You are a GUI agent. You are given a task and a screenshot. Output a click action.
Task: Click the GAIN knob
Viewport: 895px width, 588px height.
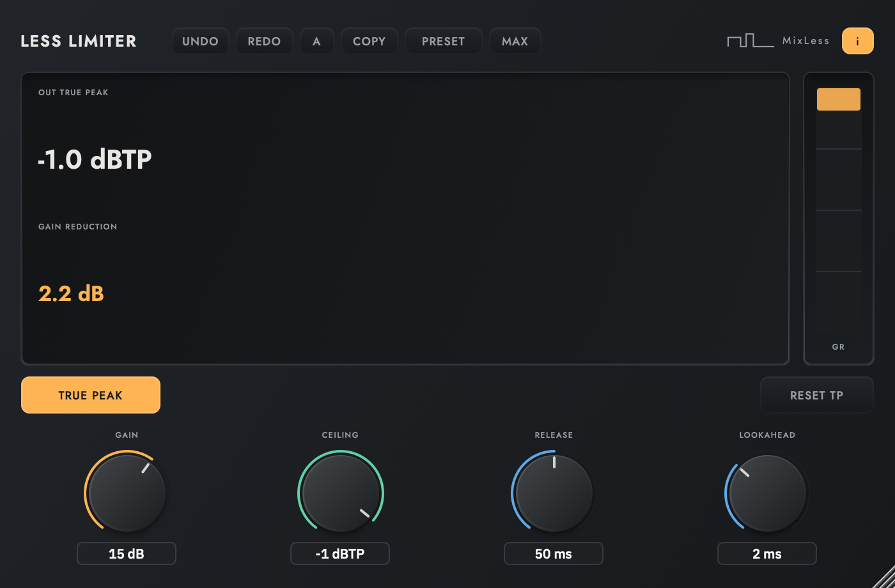(x=127, y=493)
